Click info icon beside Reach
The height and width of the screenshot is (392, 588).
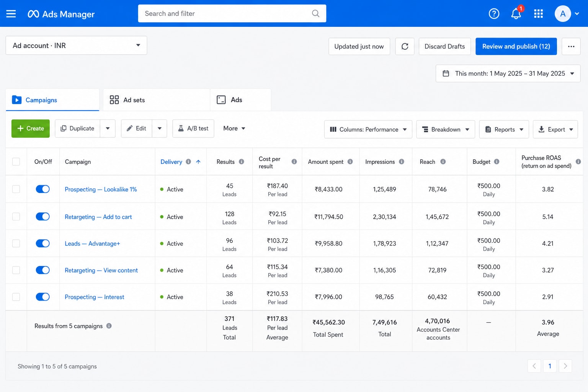point(443,162)
